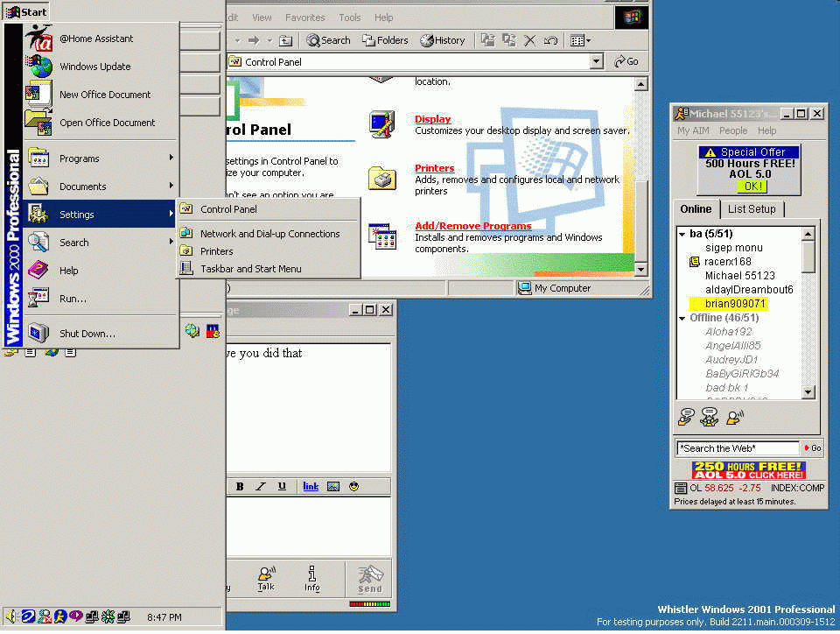Open the address bar dropdown arrow
This screenshot has width=840, height=634.
(x=596, y=61)
